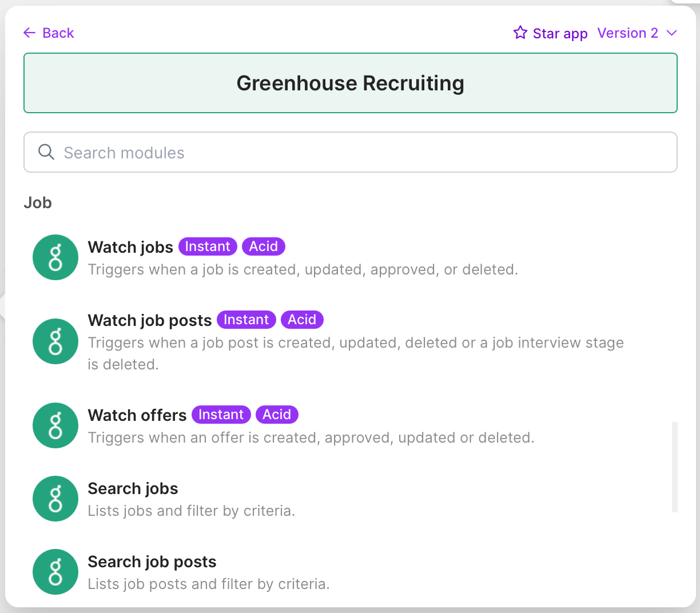The image size is (700, 613).
Task: Click the Back arrow icon
Action: tap(29, 33)
